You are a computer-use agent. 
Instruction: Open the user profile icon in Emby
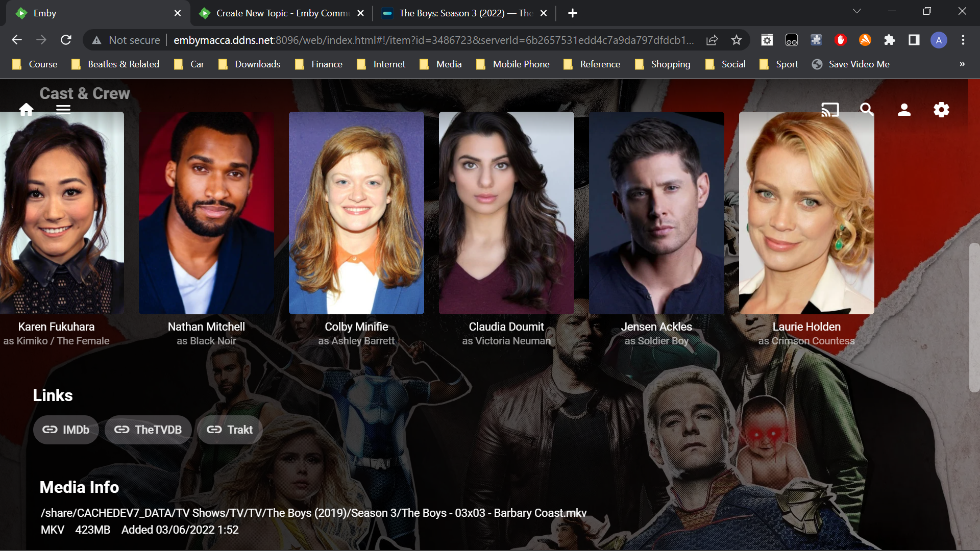click(904, 110)
